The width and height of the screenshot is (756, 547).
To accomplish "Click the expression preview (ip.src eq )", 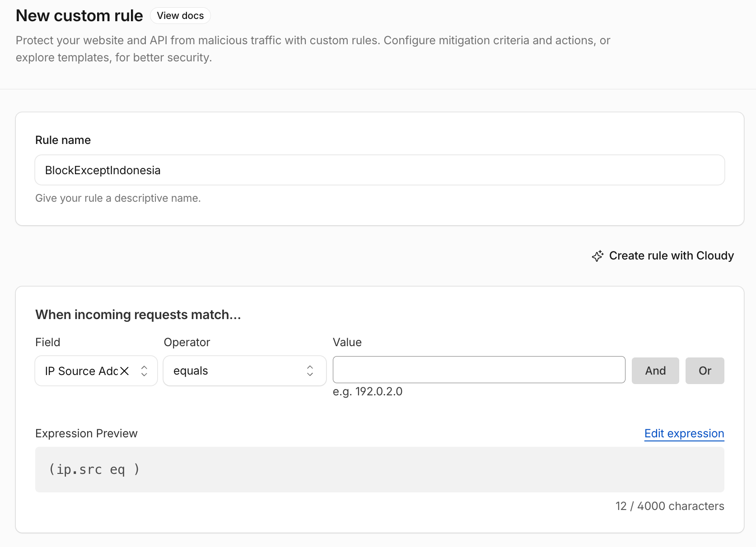I will click(x=380, y=470).
